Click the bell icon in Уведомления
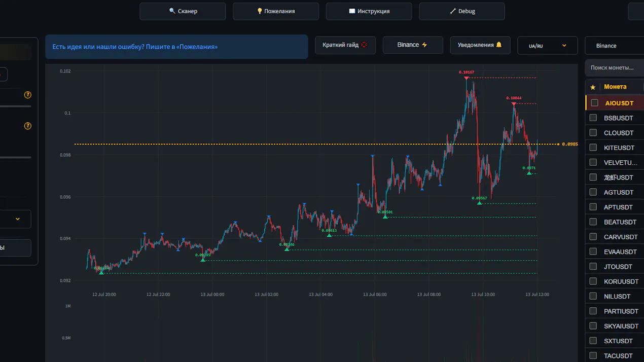Screen dimensions: 644x362 pyautogui.click(x=499, y=45)
